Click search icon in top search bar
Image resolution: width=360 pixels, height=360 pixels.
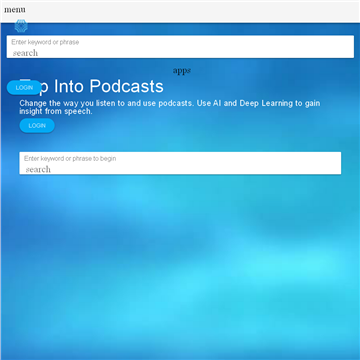[x=25, y=53]
